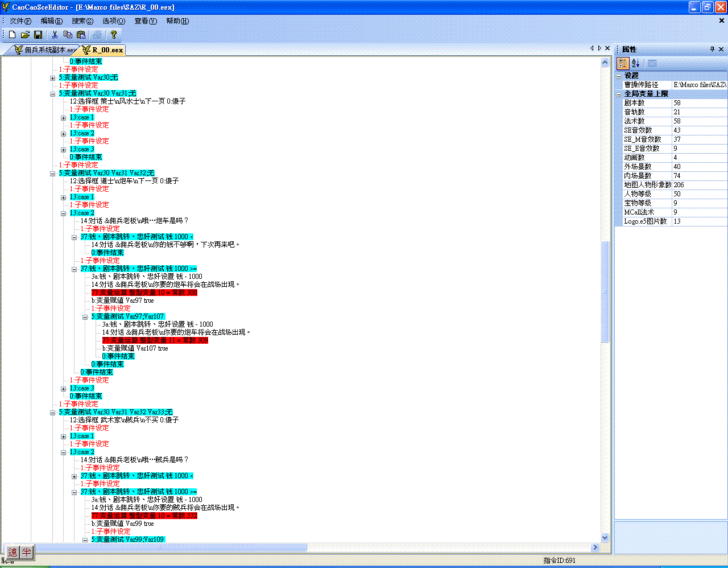
Task: Click the vertical scrollbar down arrow
Action: [605, 537]
